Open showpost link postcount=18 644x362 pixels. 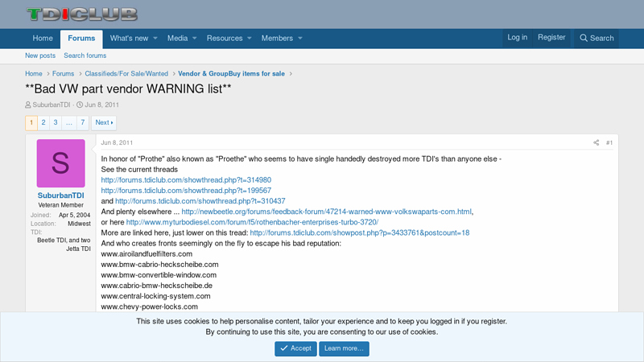[x=360, y=232]
